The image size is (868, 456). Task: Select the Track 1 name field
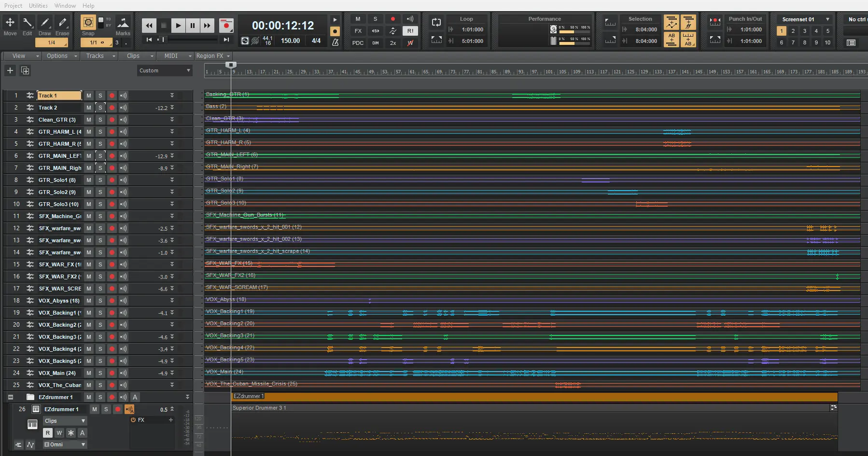[59, 96]
